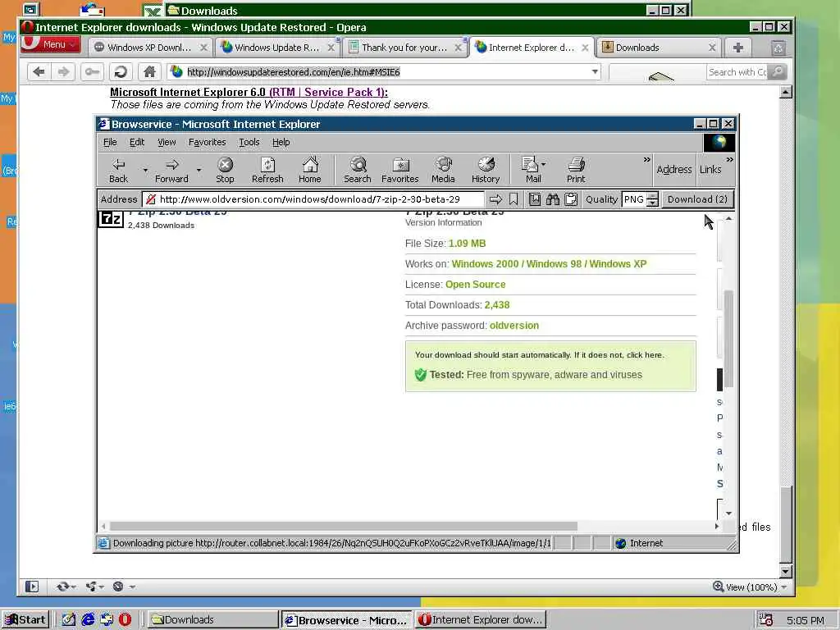Screen dimensions: 840x630
Task: Click the Start button
Action: [x=25, y=620]
